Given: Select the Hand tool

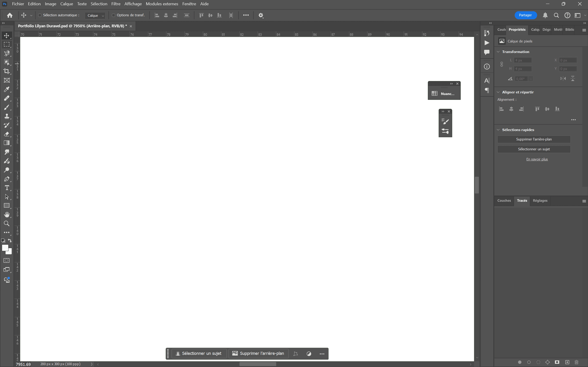Looking at the screenshot, I should 7,215.
